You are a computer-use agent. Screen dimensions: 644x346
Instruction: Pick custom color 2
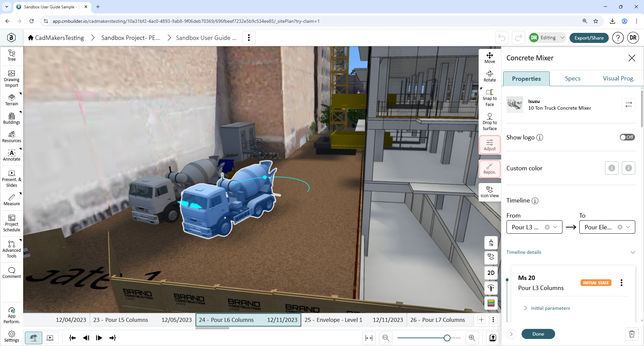(629, 168)
